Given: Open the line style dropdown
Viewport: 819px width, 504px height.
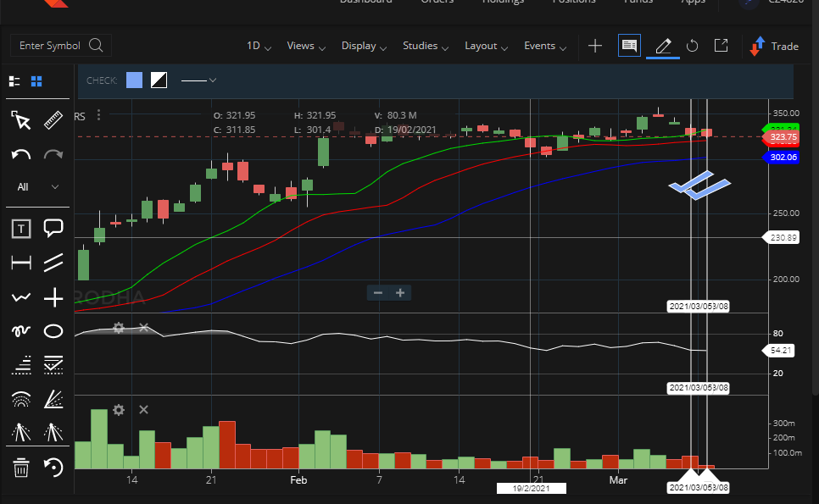Looking at the screenshot, I should tap(198, 80).
